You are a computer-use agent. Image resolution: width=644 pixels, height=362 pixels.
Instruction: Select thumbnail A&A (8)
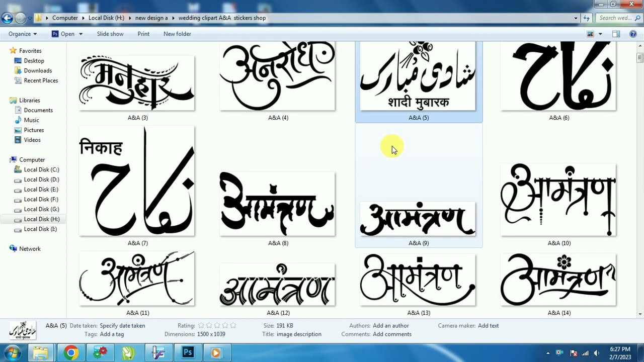click(277, 204)
